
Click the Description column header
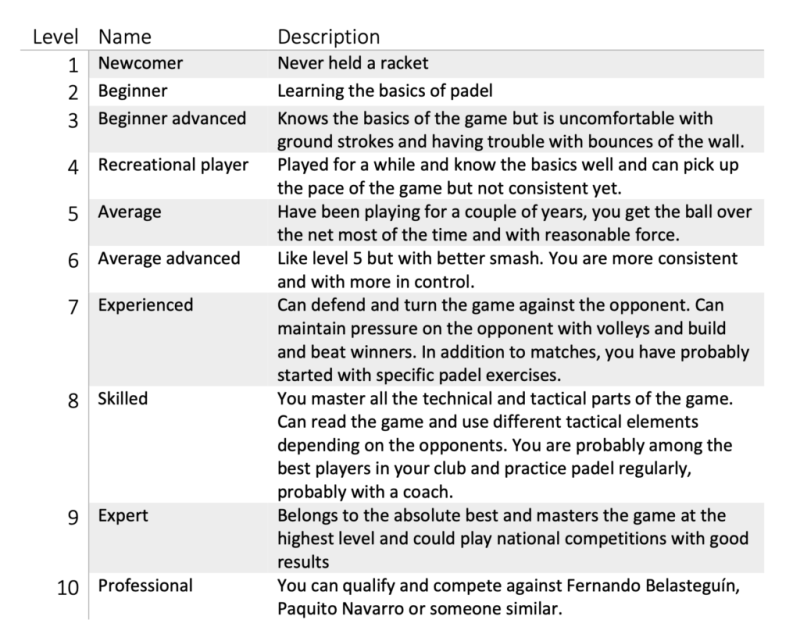(x=329, y=37)
